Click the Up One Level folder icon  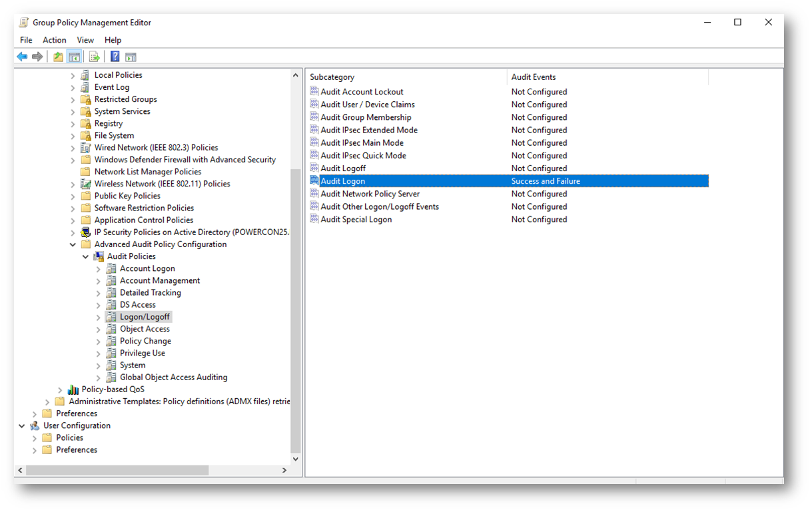(58, 57)
